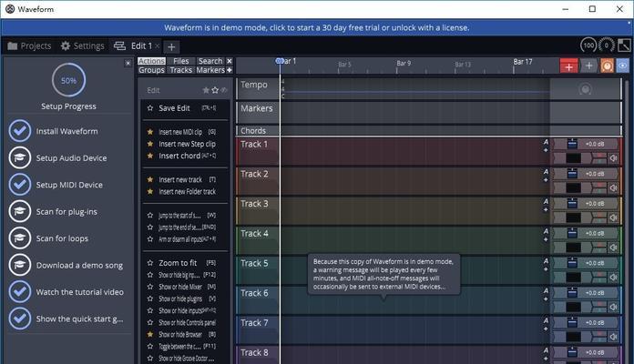This screenshot has width=634, height=364.
Task: Click the Chords track header
Action: pos(258,130)
